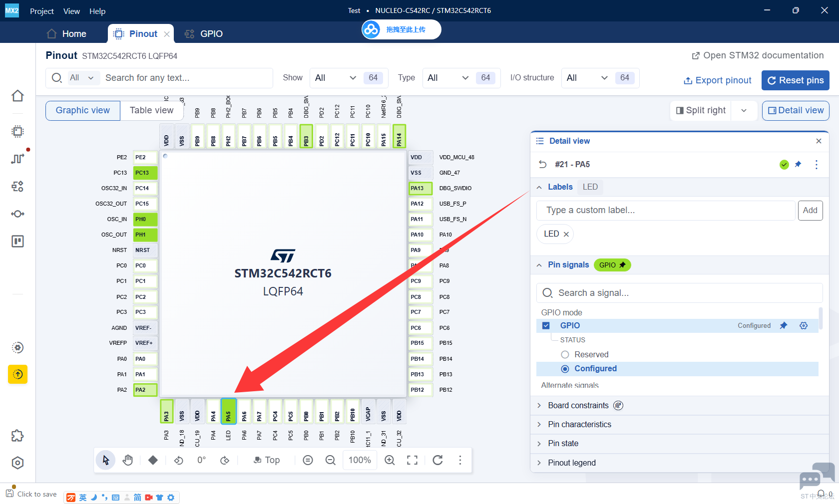Collapse the Pin signals section
The image size is (839, 504).
539,265
